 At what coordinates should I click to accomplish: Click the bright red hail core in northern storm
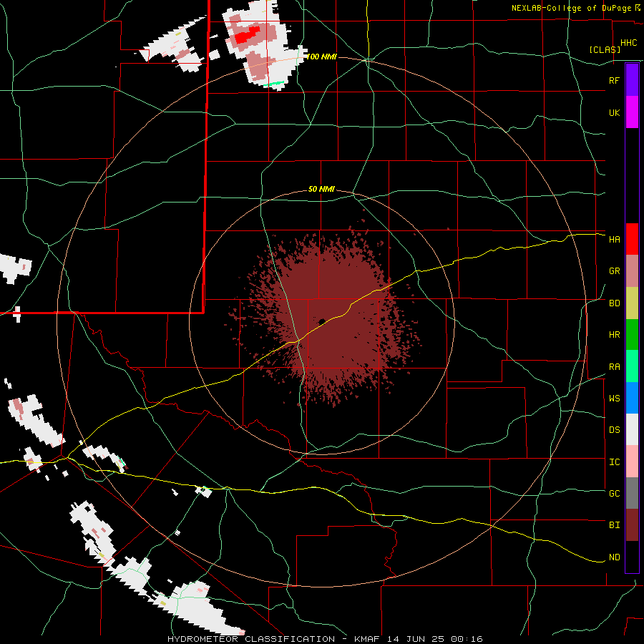click(x=248, y=35)
